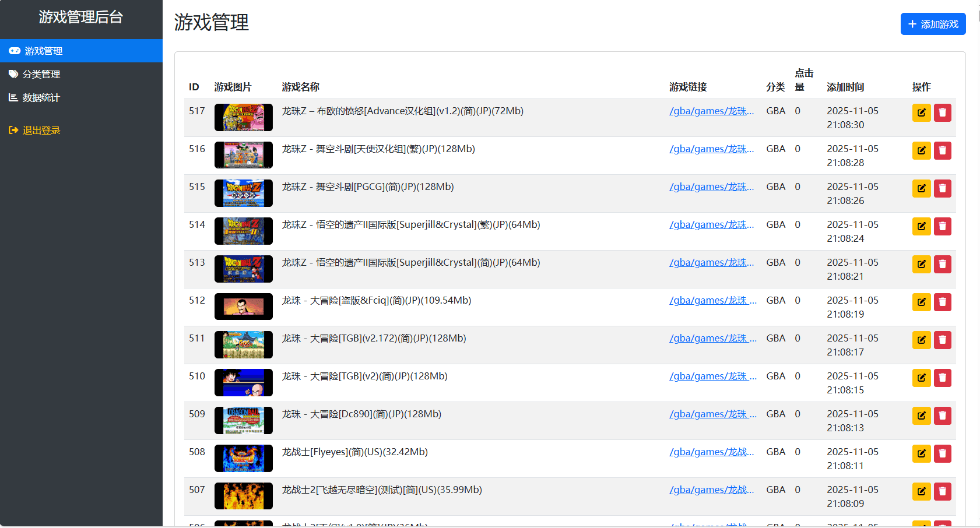Click the gamepad icon beside 游戏管理
Image resolution: width=980 pixels, height=528 pixels.
[x=15, y=51]
